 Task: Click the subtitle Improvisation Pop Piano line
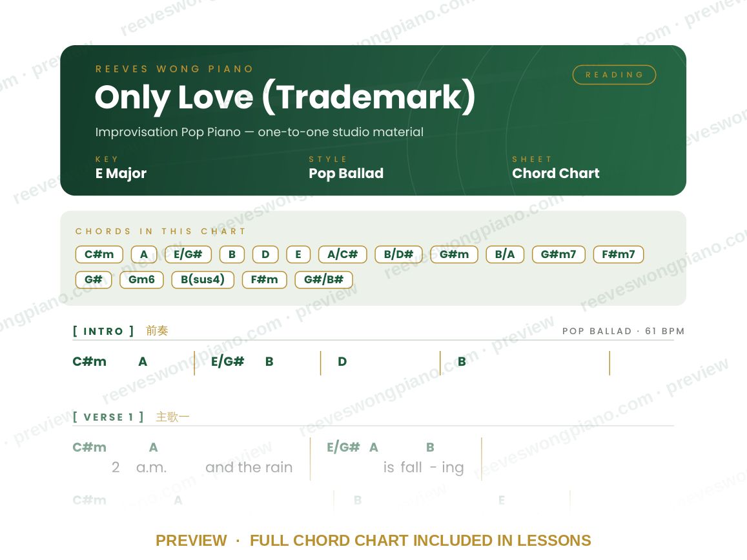point(259,132)
